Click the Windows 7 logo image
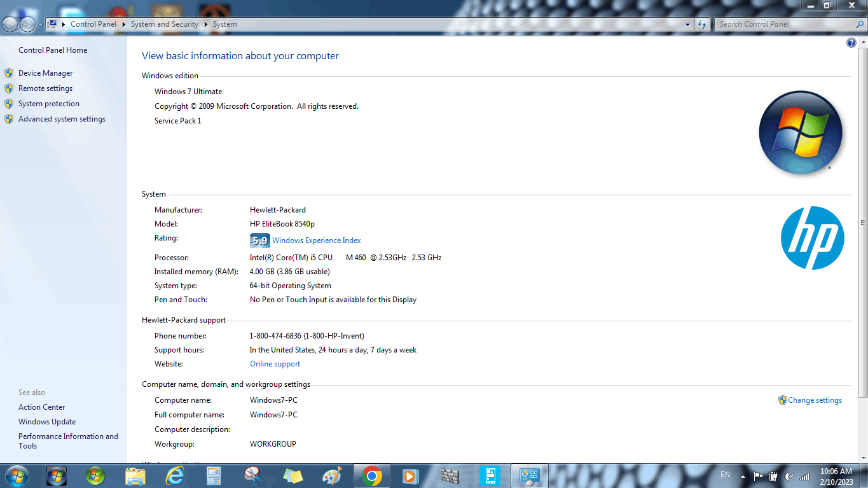This screenshot has height=488, width=868. (x=801, y=132)
